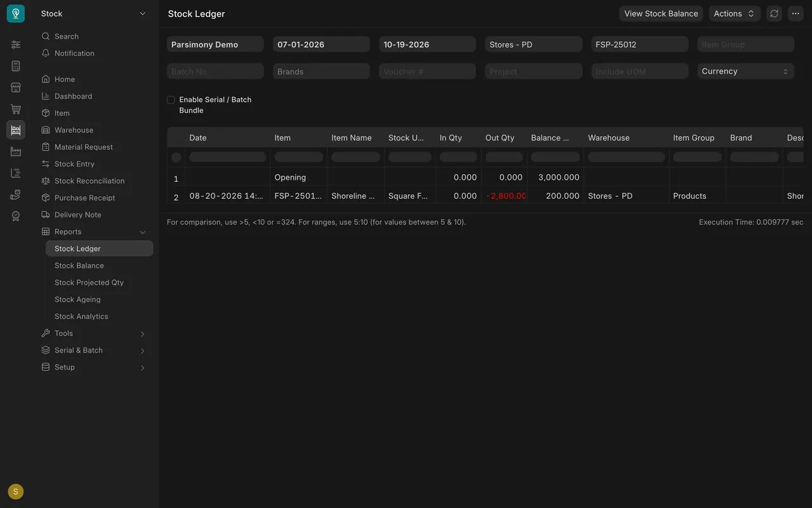
Task: Click the -2,800.00 Out Qty cell
Action: pyautogui.click(x=504, y=196)
